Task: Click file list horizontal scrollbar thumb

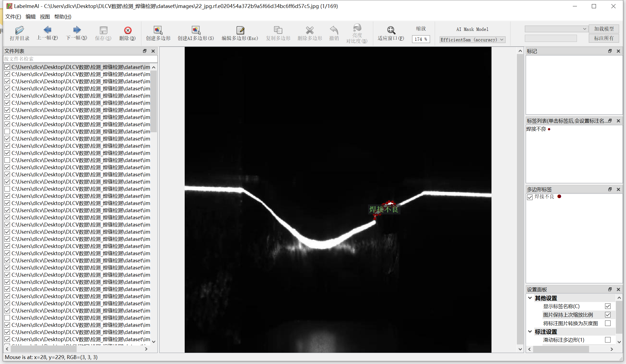Action: point(44,349)
